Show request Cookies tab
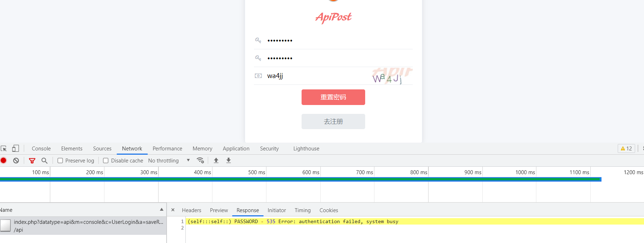 (329, 210)
